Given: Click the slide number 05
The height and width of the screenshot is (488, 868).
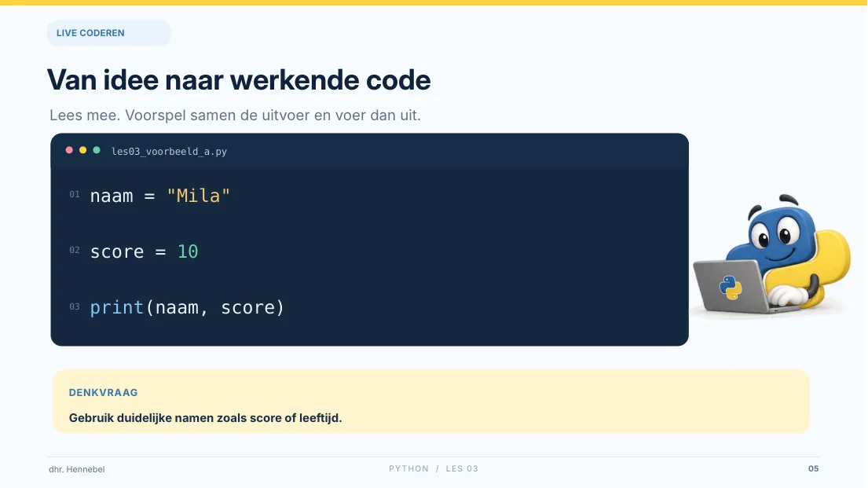Looking at the screenshot, I should click(x=813, y=468).
